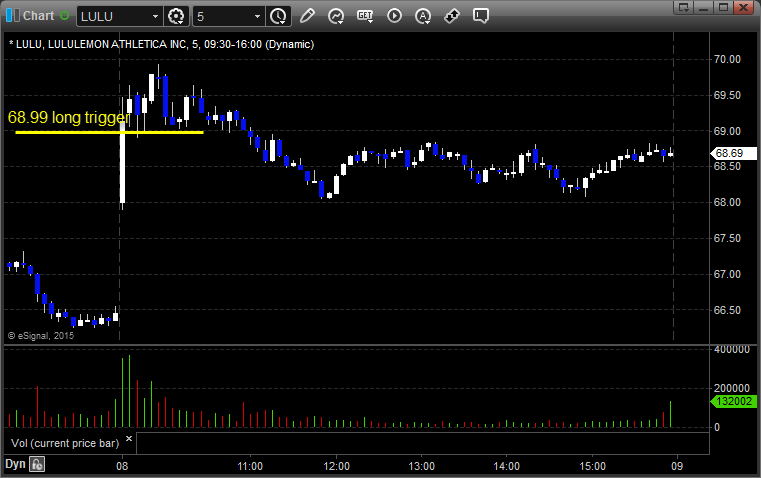Screen dimensions: 761x478
Task: Toggle the Dyn time lock icon
Action: 37,464
